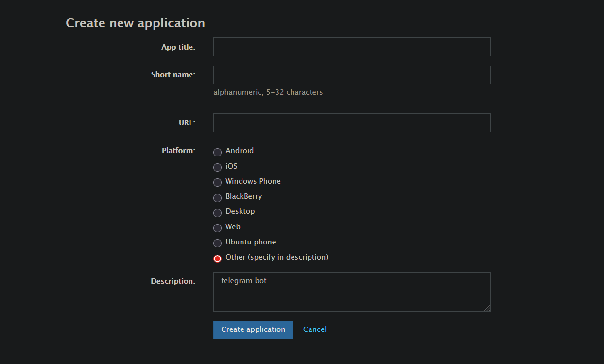Click the 'App title:' label
604x364 pixels.
[178, 47]
